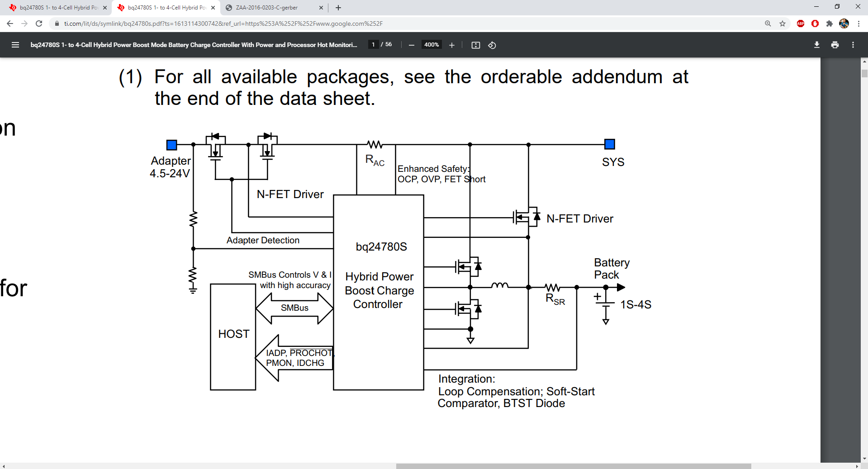
Task: Click the ti.com address bar URL
Action: pos(223,24)
